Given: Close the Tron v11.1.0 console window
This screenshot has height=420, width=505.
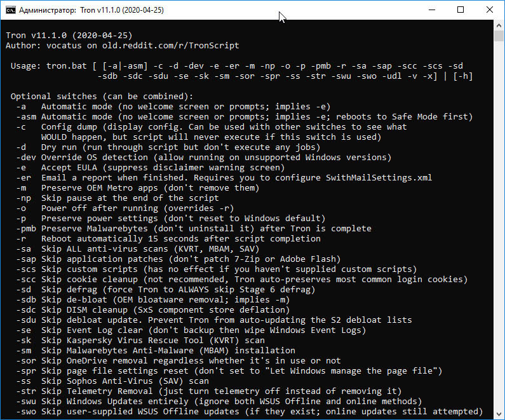Looking at the screenshot, I should [490, 10].
